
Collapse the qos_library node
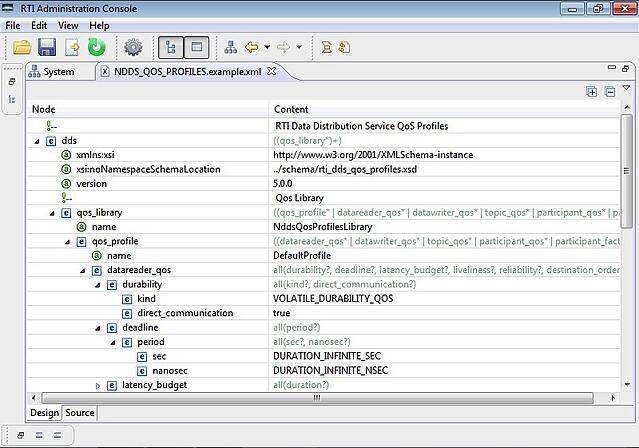(x=52, y=213)
